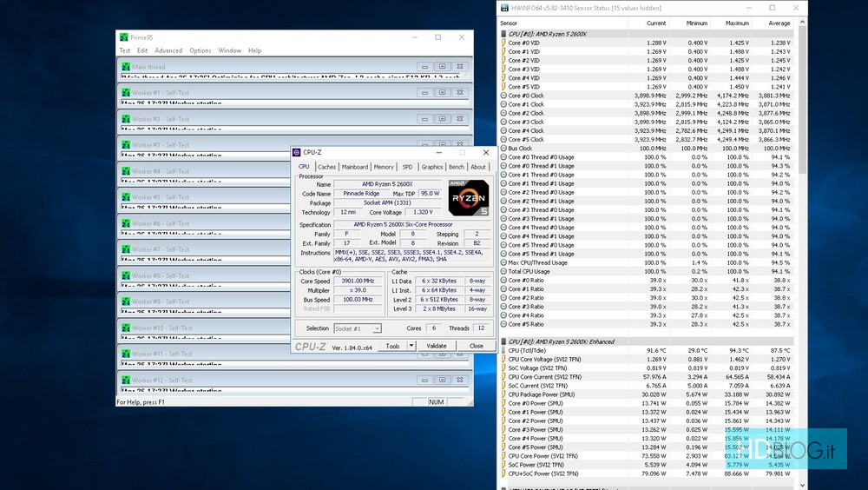Click the CPU Package Power sensor icon

(503, 394)
